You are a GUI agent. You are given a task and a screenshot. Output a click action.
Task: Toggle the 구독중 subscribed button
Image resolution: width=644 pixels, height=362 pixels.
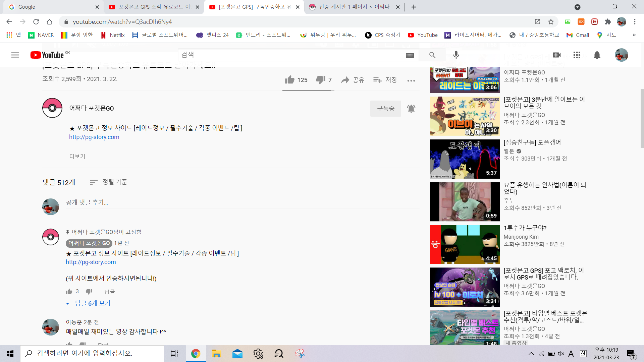coord(385,109)
